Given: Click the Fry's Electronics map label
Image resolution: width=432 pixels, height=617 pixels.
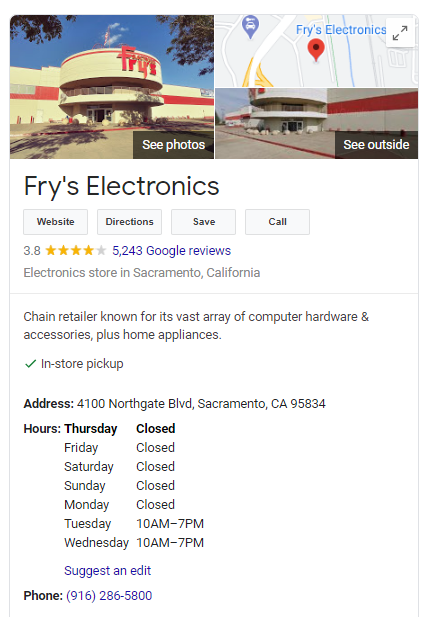Looking at the screenshot, I should click(x=341, y=30).
